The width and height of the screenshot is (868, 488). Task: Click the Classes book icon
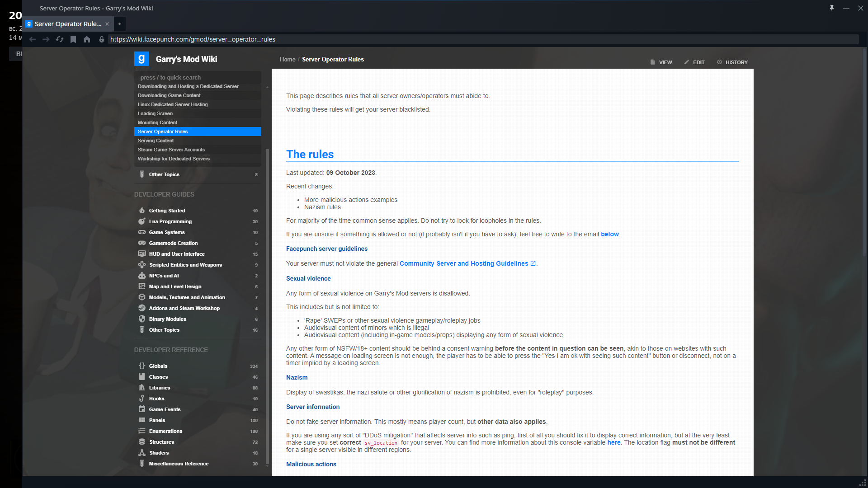tap(142, 377)
